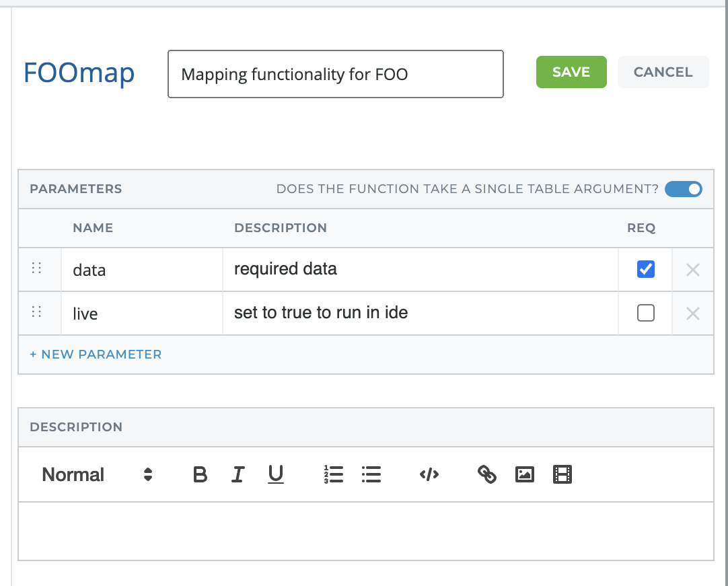Delete the live parameter row

point(692,314)
